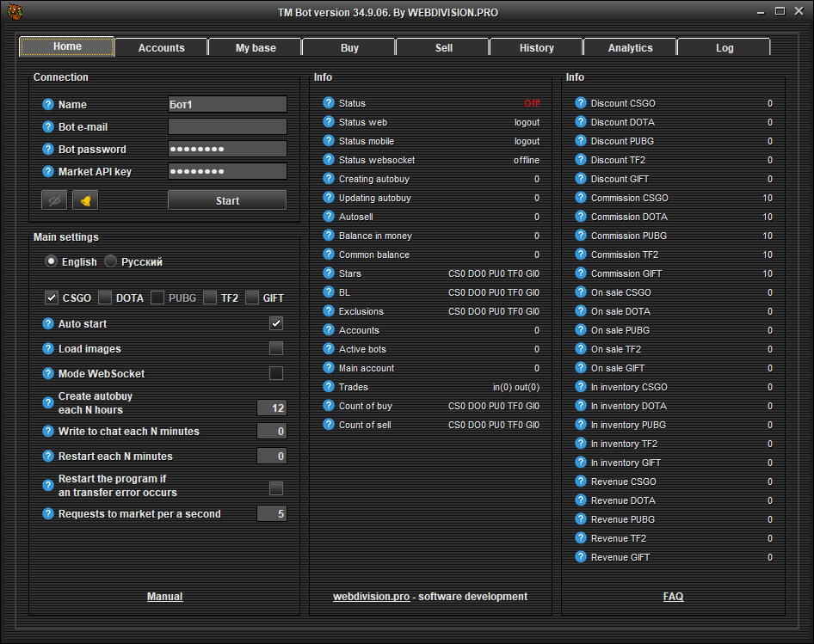This screenshot has width=814, height=644.
Task: Select the Русский language radio button
Action: (111, 261)
